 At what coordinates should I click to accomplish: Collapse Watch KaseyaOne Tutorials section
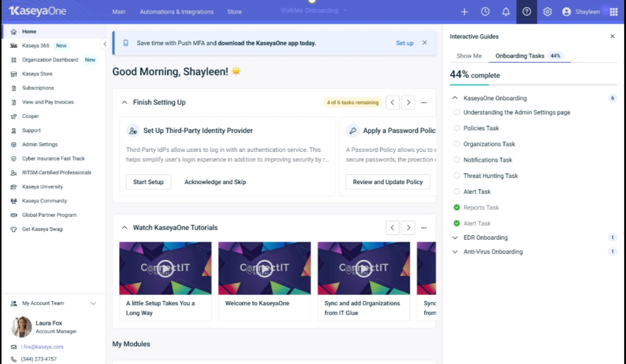[x=124, y=228]
